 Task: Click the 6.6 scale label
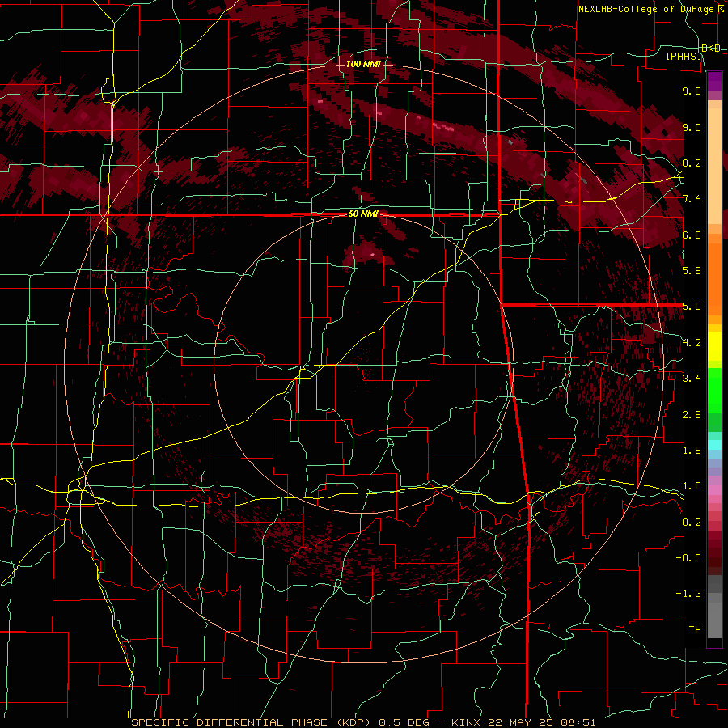[692, 235]
